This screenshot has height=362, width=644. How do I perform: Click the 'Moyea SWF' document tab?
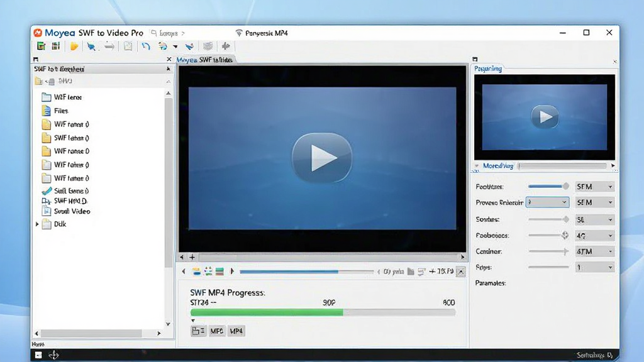click(205, 60)
